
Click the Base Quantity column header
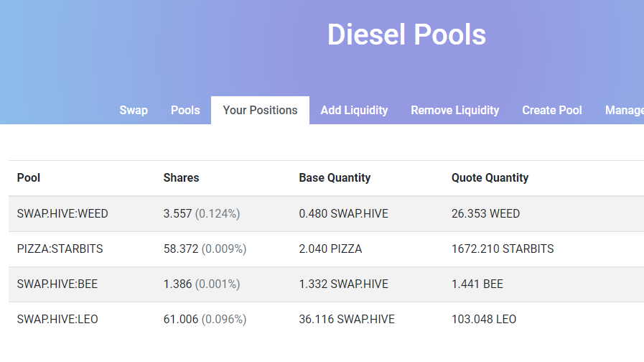pos(335,178)
